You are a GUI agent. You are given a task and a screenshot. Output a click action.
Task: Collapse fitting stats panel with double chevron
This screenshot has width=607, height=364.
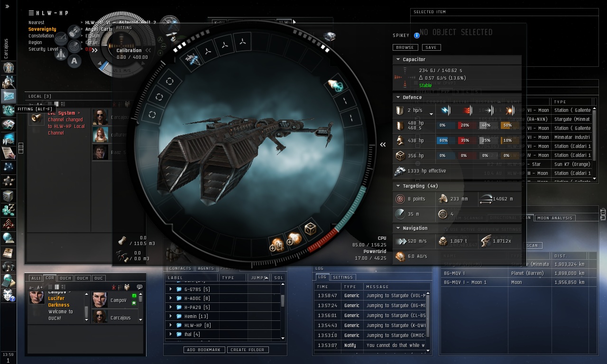tap(383, 145)
